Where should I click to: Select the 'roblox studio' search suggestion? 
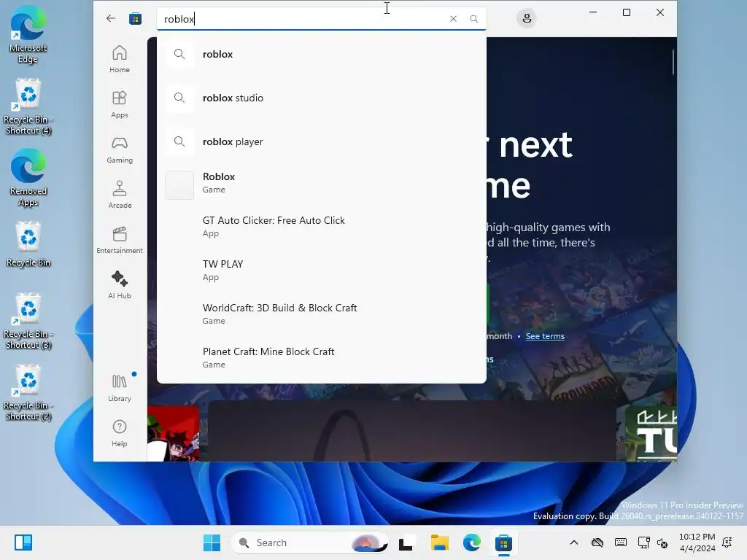pyautogui.click(x=322, y=98)
